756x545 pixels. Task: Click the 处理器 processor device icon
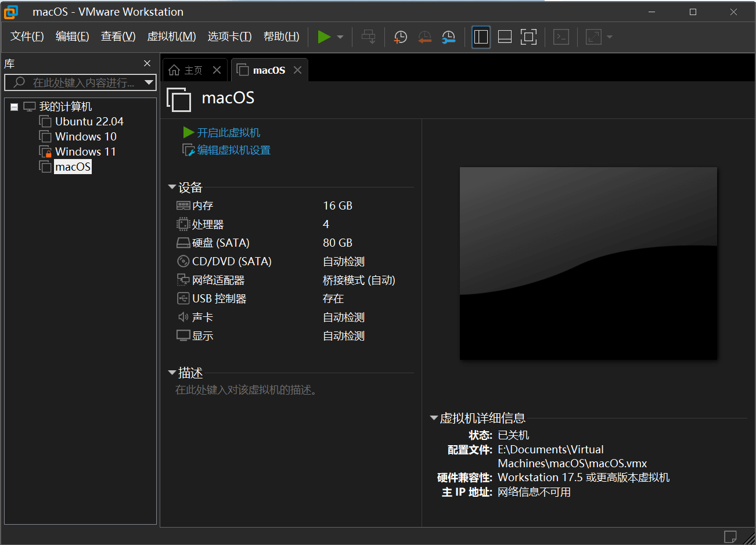(183, 224)
